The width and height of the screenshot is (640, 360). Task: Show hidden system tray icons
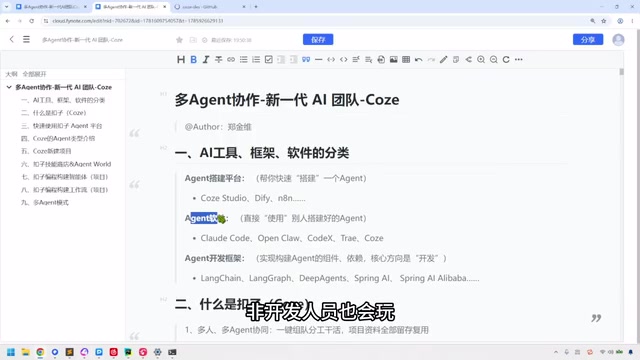pyautogui.click(x=556, y=352)
